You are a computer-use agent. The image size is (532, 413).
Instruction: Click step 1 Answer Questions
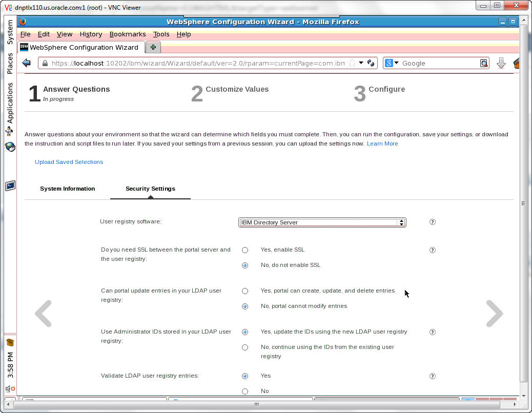tap(69, 93)
